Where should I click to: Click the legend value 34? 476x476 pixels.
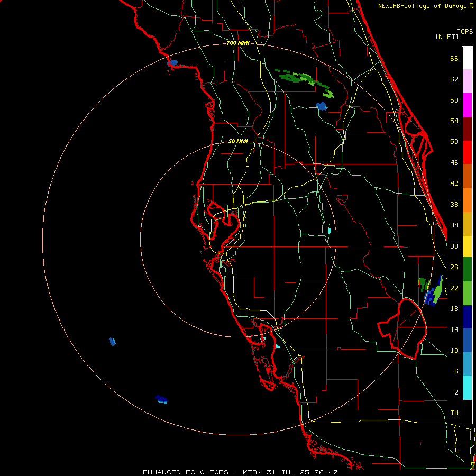coord(454,225)
